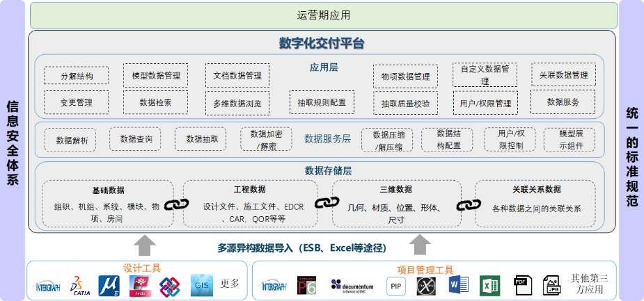The image size is (644, 301).
Task: Click the Documentum logo
Action: pos(352,286)
